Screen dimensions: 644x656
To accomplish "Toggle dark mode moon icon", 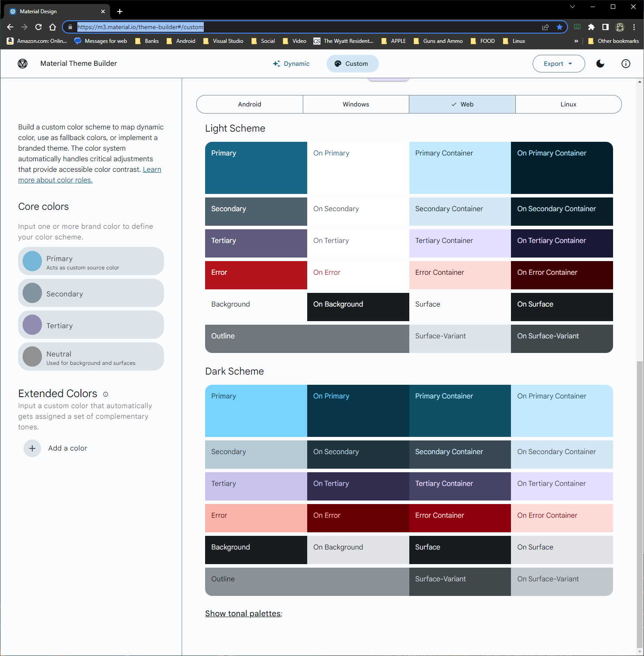I will (600, 64).
